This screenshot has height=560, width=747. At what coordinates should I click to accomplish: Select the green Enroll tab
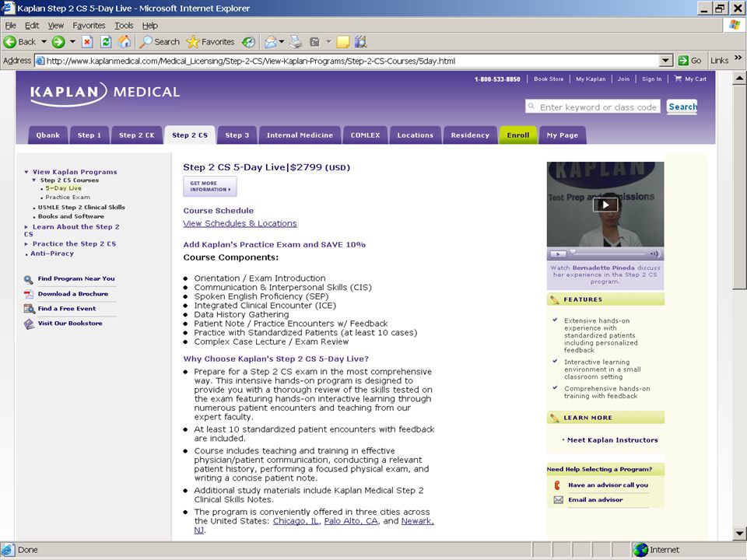coord(518,135)
